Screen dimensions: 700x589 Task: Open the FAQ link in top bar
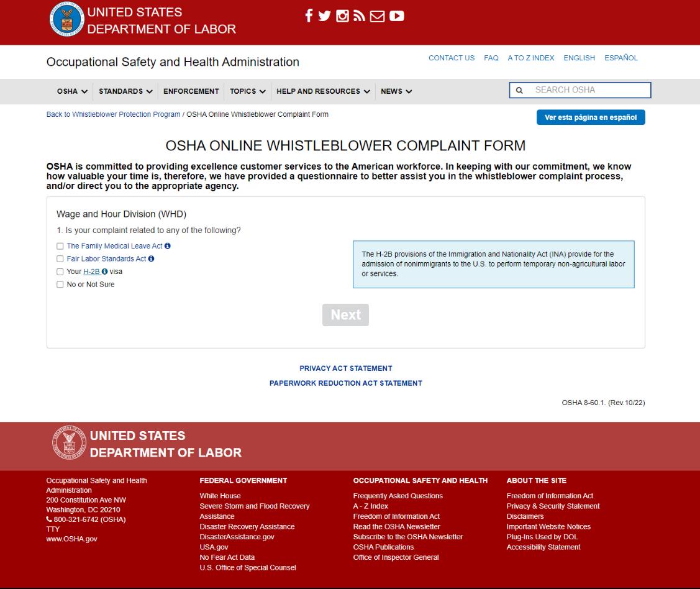coord(491,58)
